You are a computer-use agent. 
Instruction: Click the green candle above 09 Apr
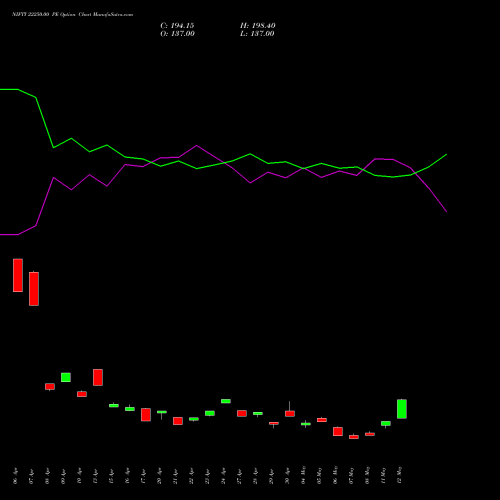[66, 377]
